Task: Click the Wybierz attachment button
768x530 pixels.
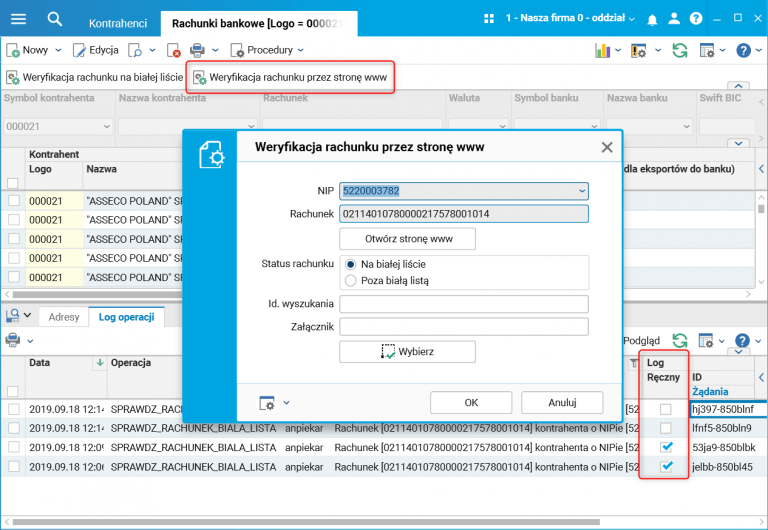Action: click(408, 352)
